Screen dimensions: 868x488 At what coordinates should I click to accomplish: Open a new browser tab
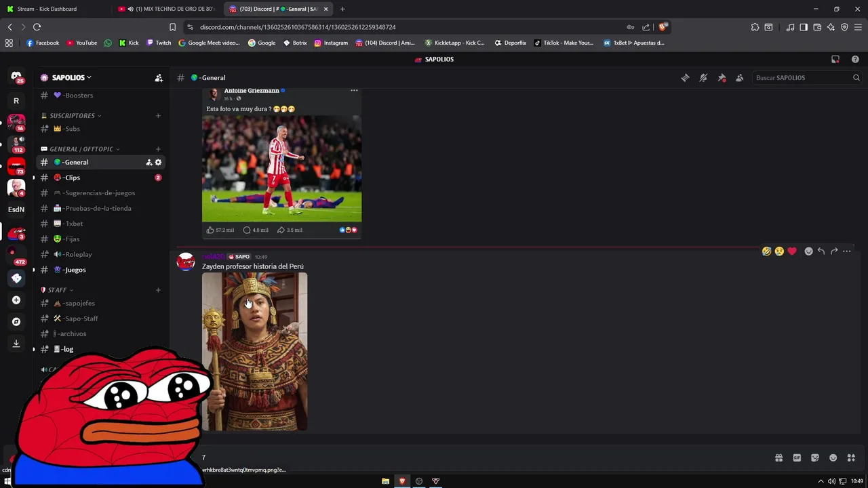click(x=342, y=9)
